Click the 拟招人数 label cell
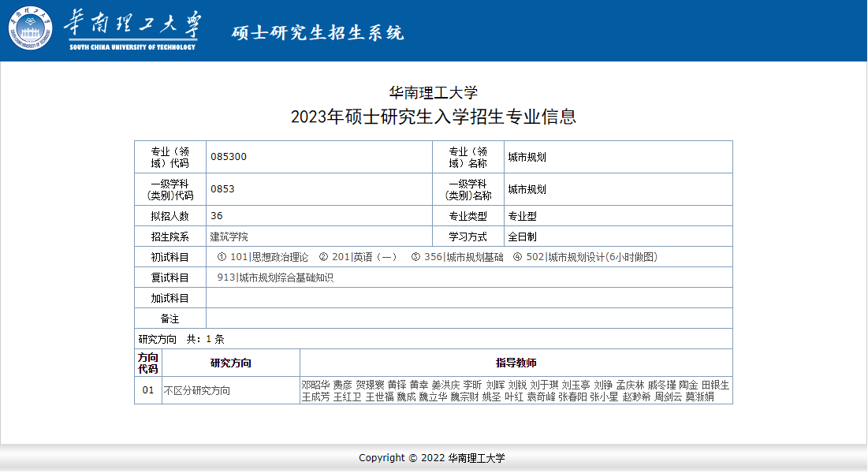Image resolution: width=868 pixels, height=473 pixels. 170,216
